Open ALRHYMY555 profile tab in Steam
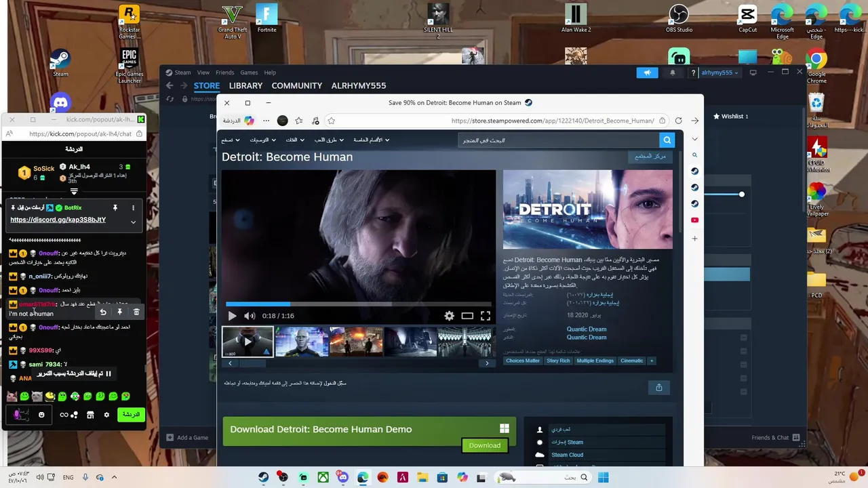This screenshot has height=488, width=868. [x=359, y=86]
